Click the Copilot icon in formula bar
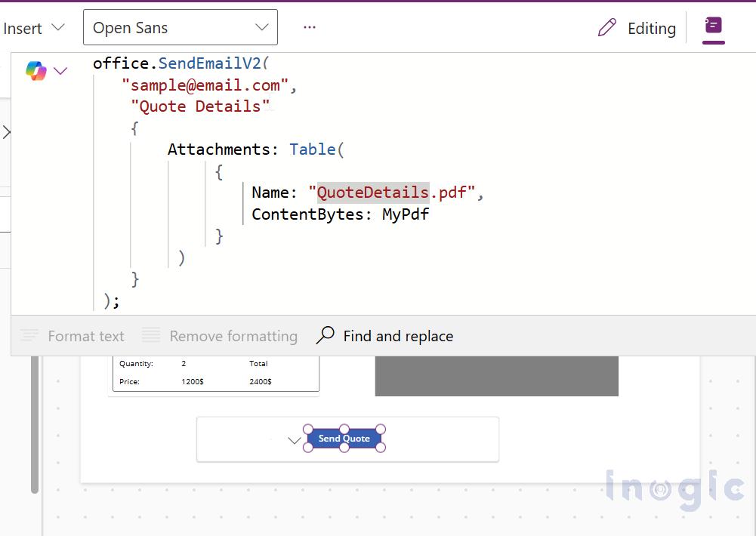Viewport: 756px width, 536px height. click(35, 71)
